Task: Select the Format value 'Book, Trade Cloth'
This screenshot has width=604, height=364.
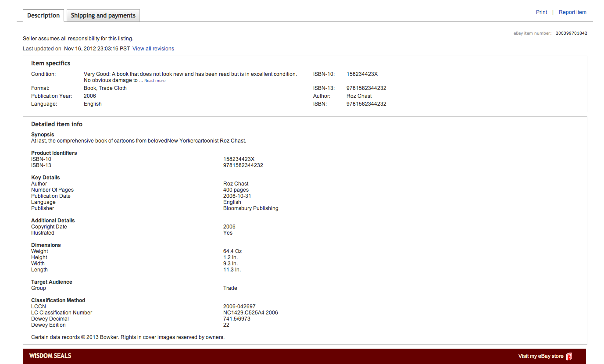Action: (105, 88)
